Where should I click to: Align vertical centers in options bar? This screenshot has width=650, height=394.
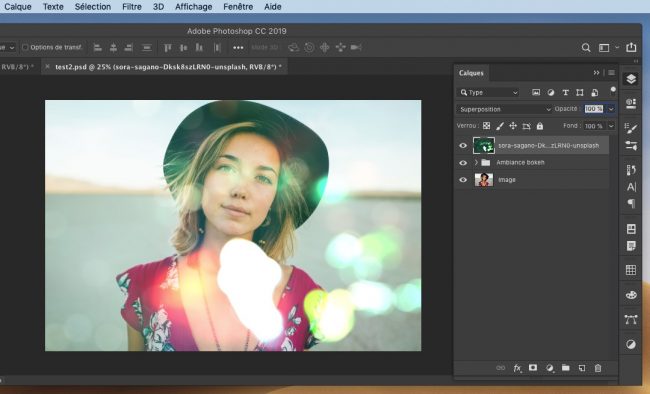pyautogui.click(x=183, y=48)
